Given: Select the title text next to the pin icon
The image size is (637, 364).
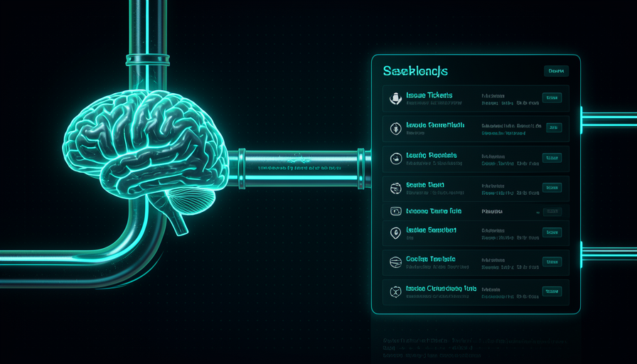Looking at the screenshot, I should pyautogui.click(x=431, y=230).
